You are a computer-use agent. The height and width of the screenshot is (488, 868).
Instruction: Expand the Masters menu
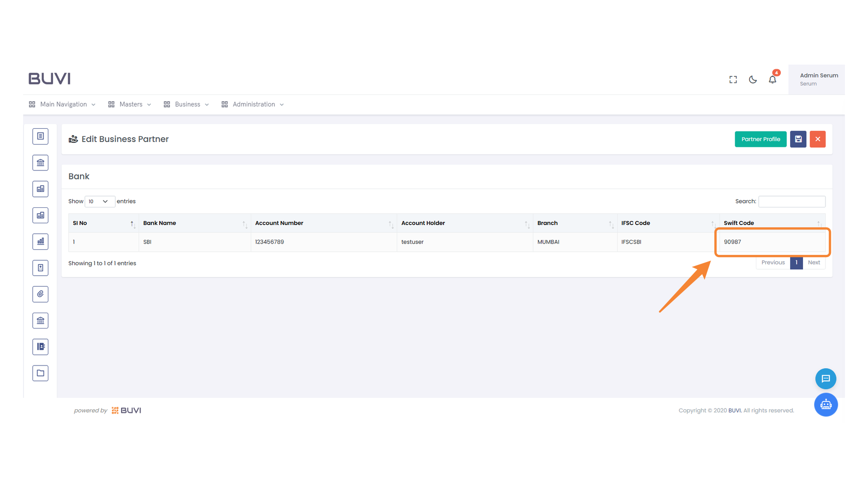click(130, 104)
